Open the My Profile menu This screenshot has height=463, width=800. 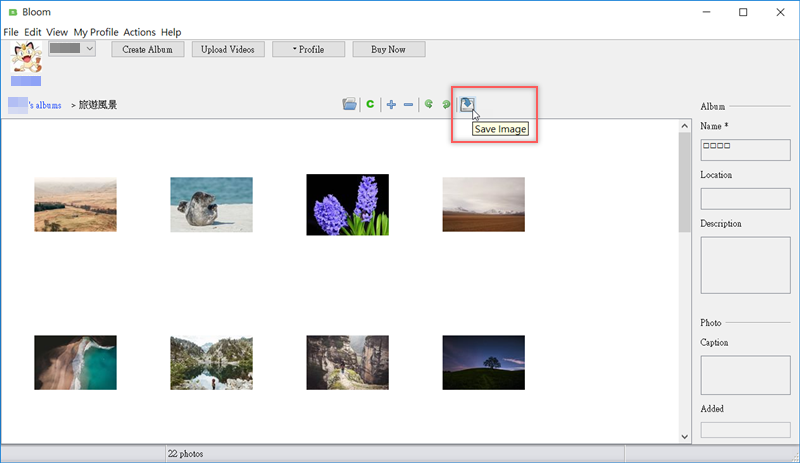[96, 32]
